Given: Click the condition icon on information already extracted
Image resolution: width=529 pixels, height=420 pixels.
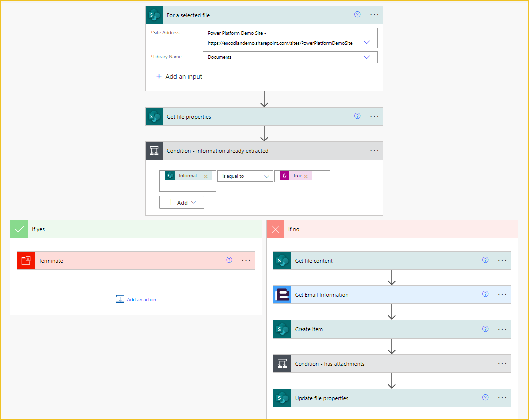Looking at the screenshot, I should (154, 151).
